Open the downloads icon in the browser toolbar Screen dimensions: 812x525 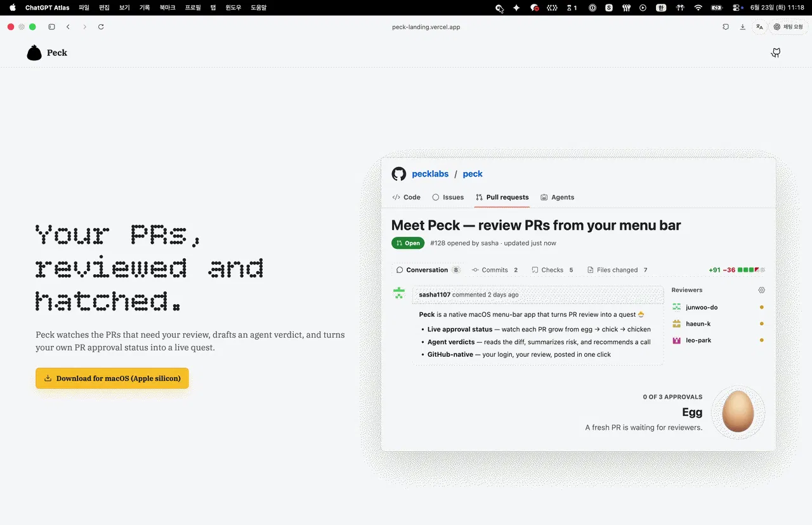(743, 27)
